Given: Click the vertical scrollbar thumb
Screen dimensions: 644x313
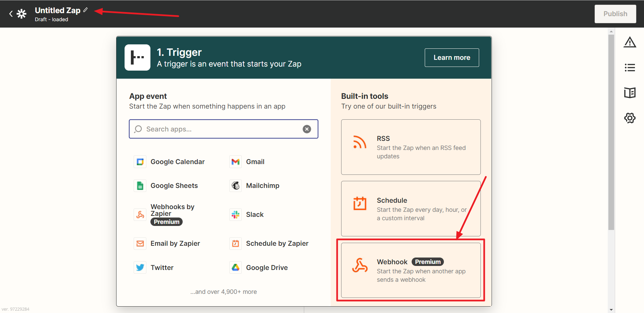Looking at the screenshot, I should (x=611, y=132).
